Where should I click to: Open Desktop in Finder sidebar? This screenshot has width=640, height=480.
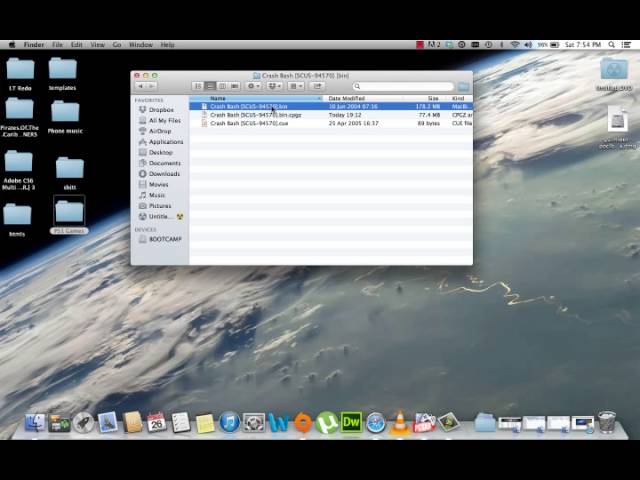point(160,152)
